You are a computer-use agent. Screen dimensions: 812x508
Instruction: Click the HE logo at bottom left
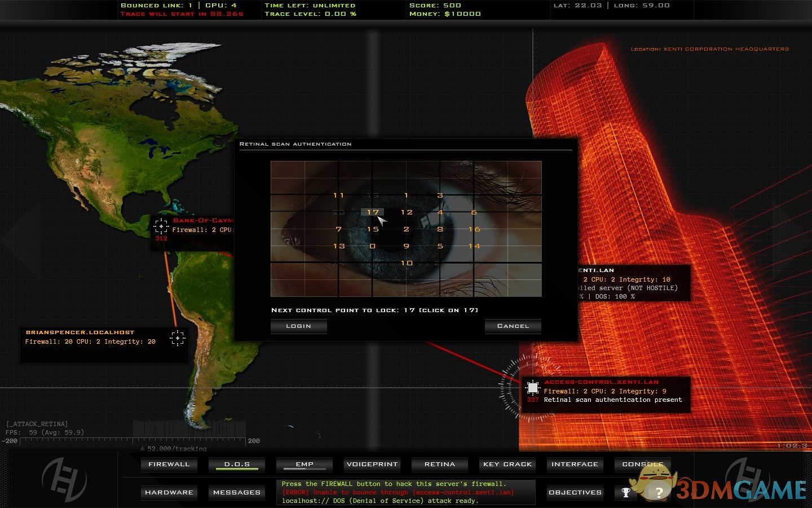point(64,480)
